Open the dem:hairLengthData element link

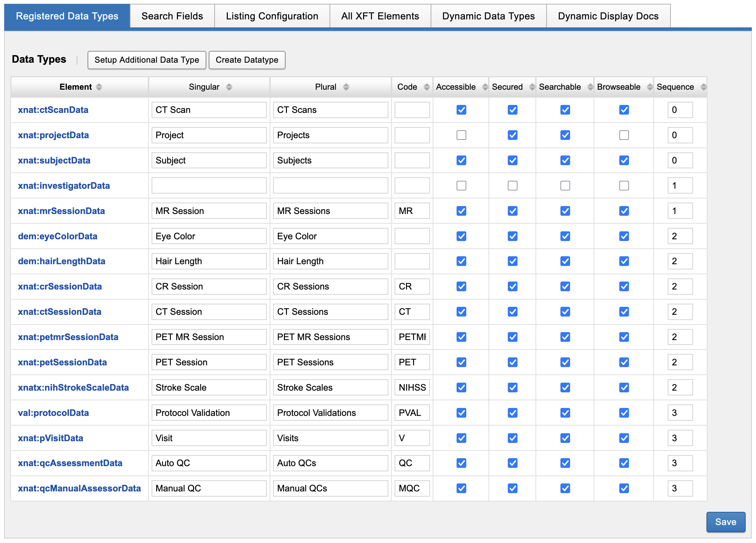62,261
